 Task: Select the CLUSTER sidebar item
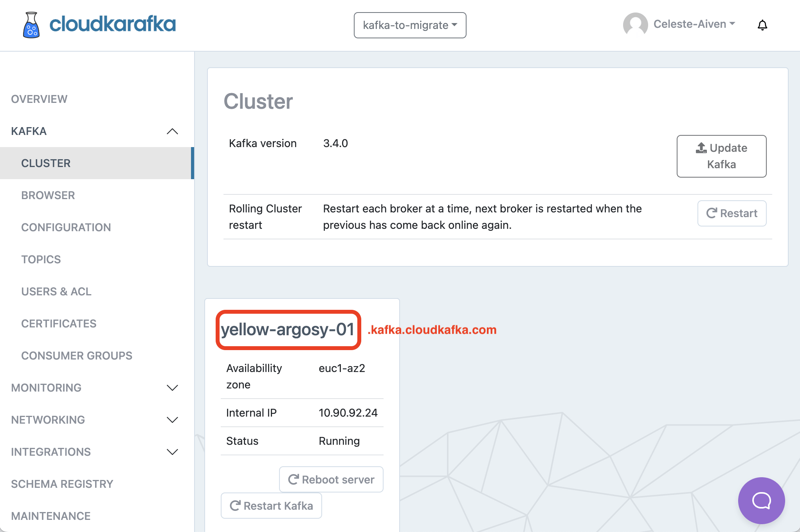click(97, 163)
